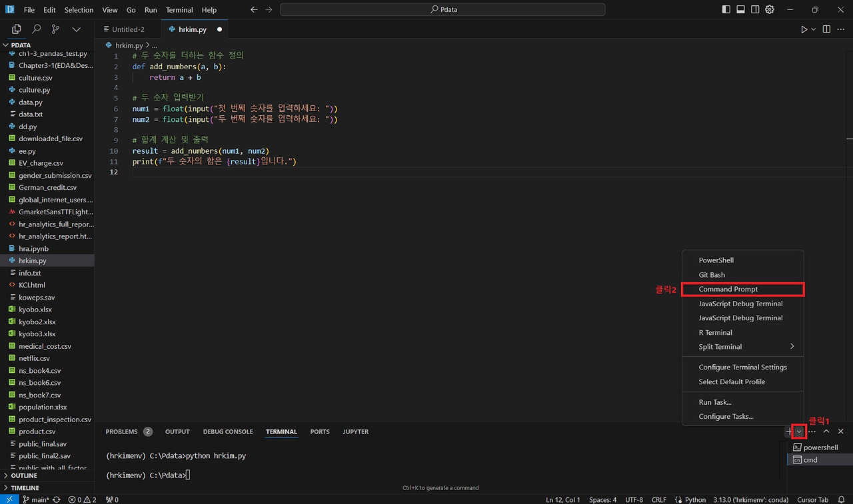Open the File menu
The height and width of the screenshot is (504, 853).
[29, 10]
